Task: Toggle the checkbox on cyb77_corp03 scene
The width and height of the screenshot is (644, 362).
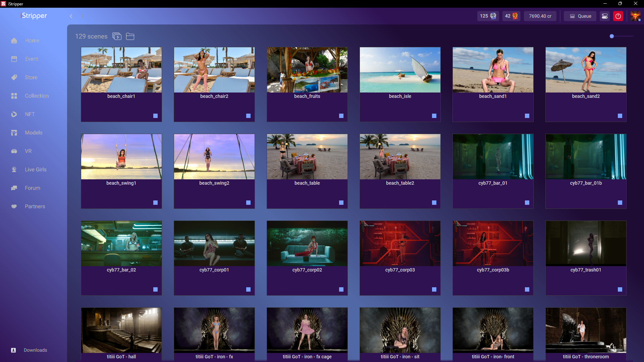Action: [x=434, y=289]
